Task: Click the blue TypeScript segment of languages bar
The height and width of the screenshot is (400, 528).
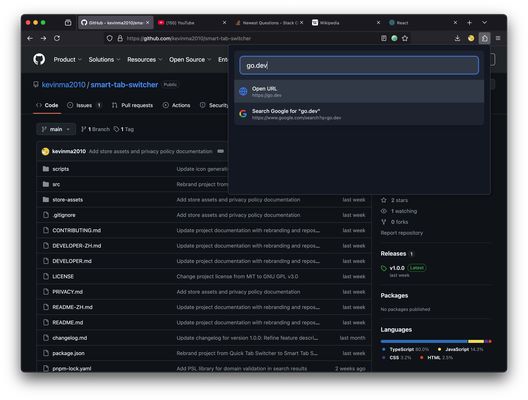Action: coord(424,341)
